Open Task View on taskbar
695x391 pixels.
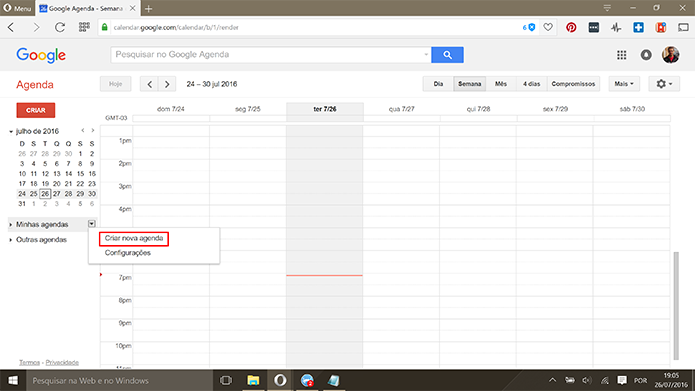[226, 380]
